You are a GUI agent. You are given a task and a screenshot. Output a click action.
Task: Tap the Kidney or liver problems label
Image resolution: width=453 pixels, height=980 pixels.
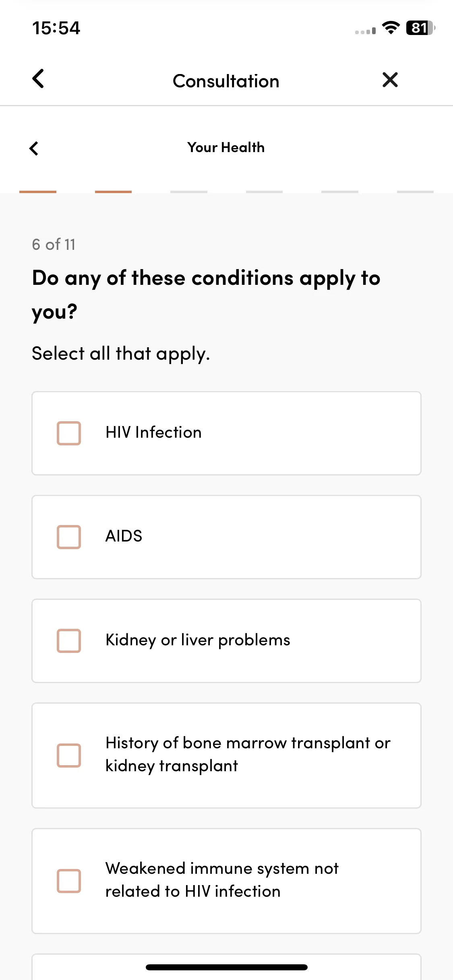pos(198,640)
